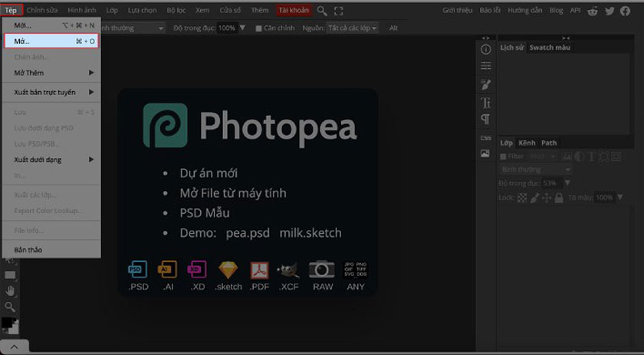Toggle lock transparent pixels checkerboard icon
Viewport: 644px width, 355px height.
coord(522,198)
